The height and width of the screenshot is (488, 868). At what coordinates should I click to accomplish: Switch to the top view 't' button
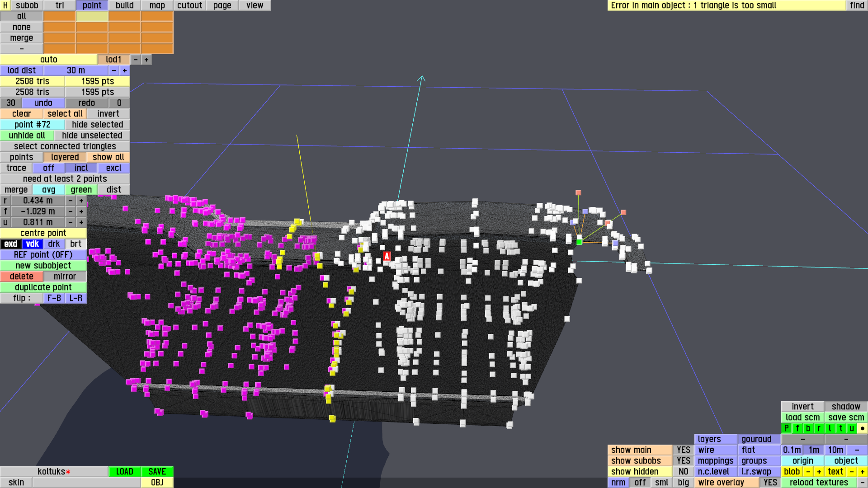[840, 428]
